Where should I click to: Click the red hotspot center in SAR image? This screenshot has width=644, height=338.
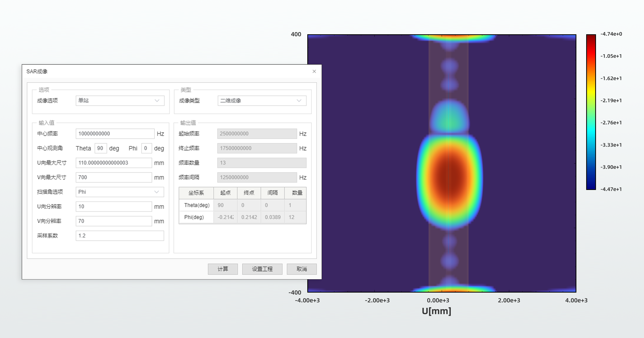coord(450,178)
